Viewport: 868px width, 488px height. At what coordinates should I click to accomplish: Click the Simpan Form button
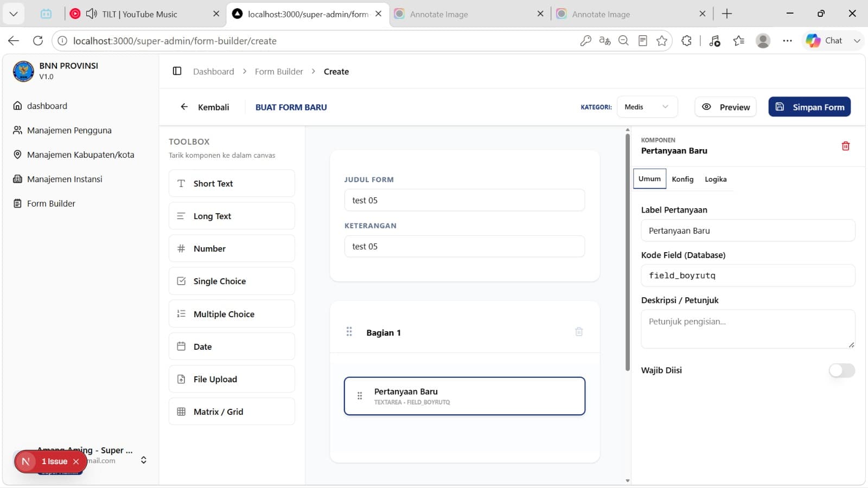[809, 107]
